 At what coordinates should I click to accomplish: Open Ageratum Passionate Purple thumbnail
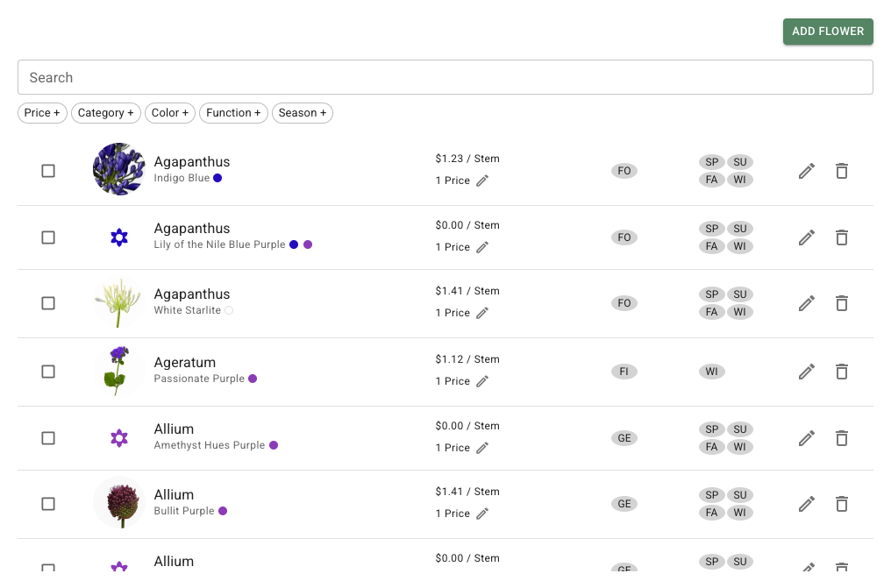pos(119,372)
